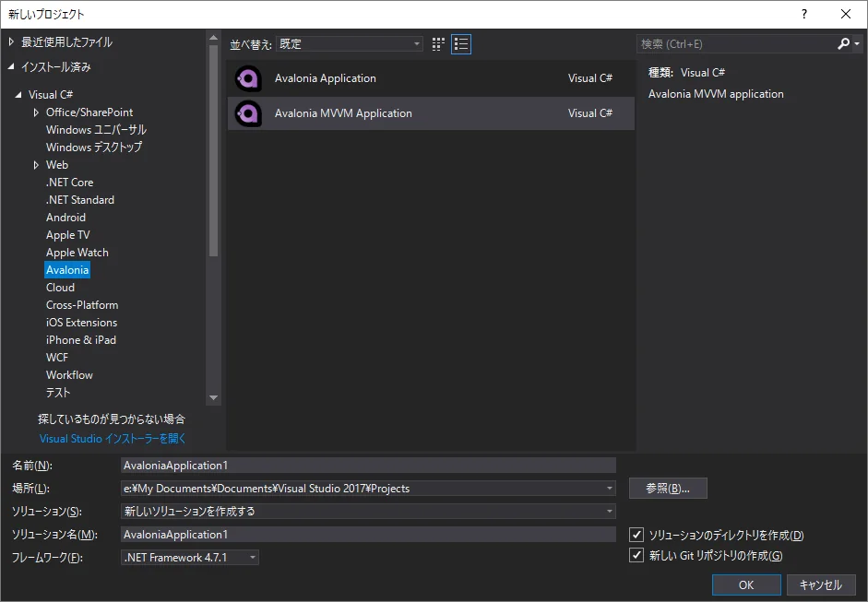Click the search magnifier icon
The image size is (868, 602).
pyautogui.click(x=843, y=43)
